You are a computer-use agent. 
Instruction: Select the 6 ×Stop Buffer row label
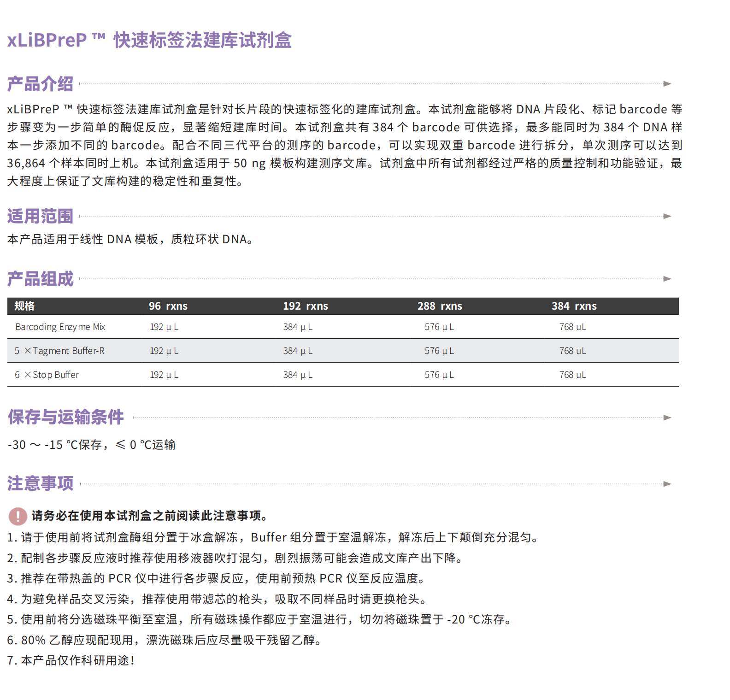pyautogui.click(x=47, y=375)
